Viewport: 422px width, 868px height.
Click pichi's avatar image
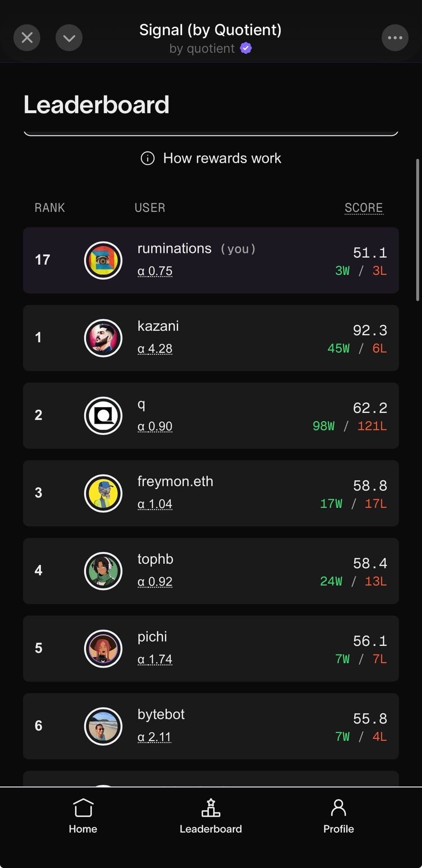tap(103, 649)
